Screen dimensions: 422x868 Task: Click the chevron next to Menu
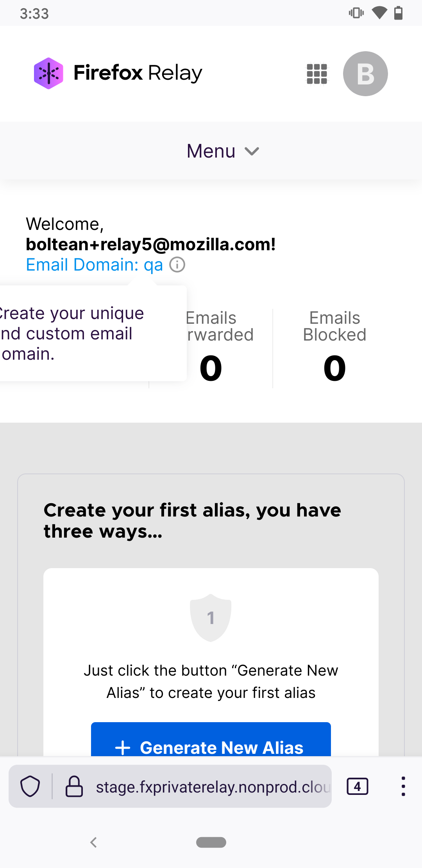click(x=252, y=152)
